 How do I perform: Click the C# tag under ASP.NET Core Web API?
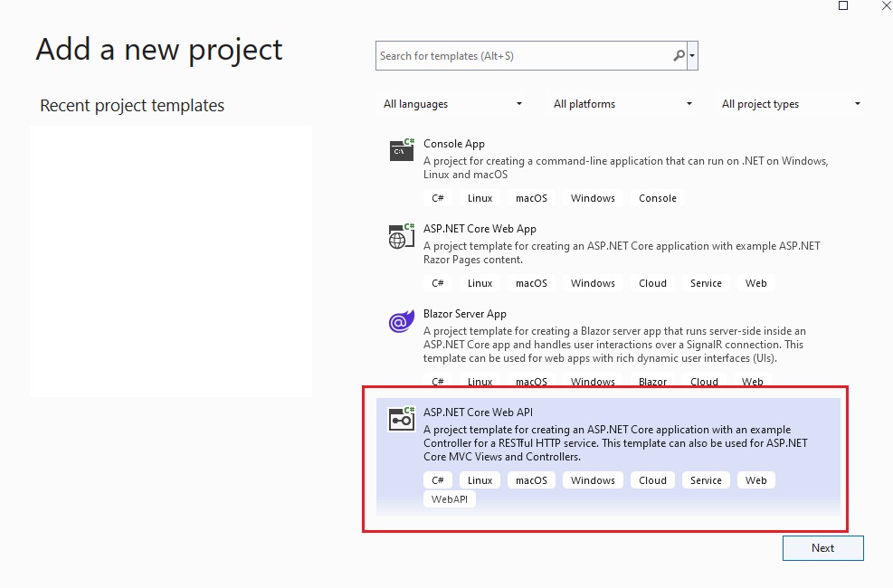coord(437,480)
